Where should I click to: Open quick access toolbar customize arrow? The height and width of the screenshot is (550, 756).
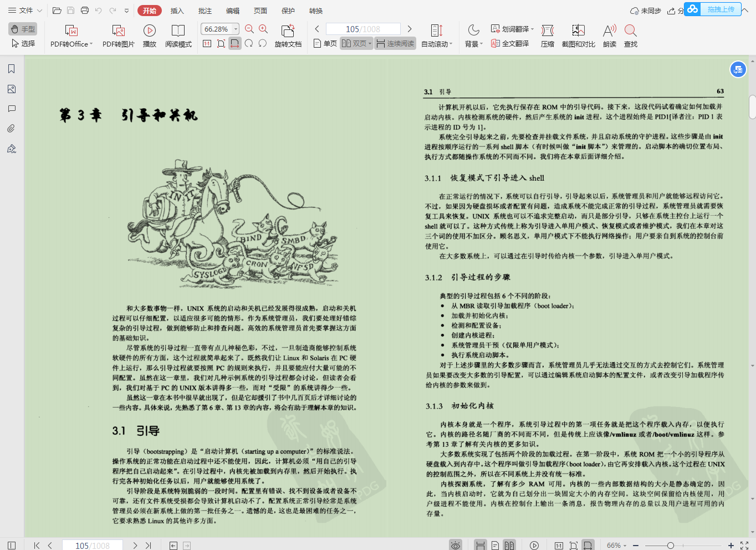[126, 11]
